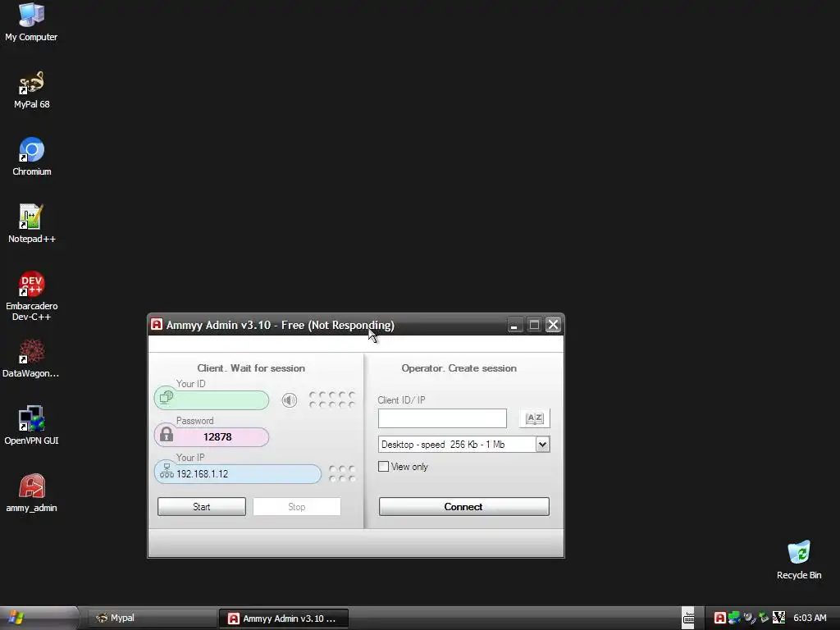The width and height of the screenshot is (840, 630).
Task: Focus the Client ID/IP input field
Action: pos(442,418)
